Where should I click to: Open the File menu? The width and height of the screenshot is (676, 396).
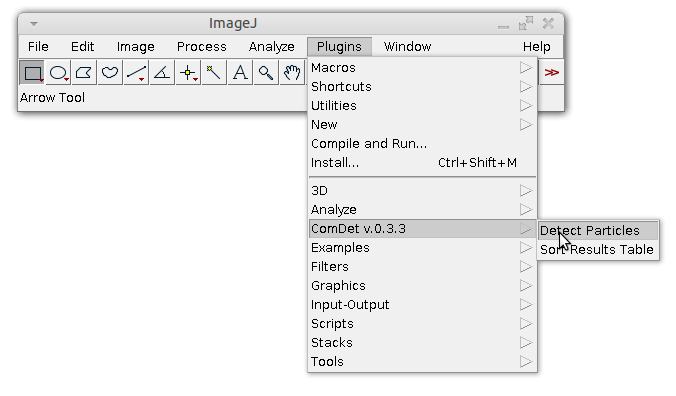coord(38,47)
